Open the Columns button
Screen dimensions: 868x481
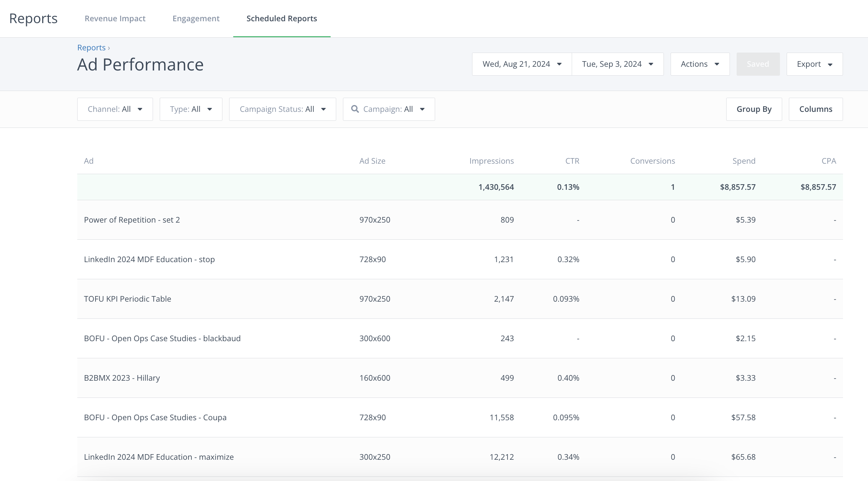coord(815,109)
